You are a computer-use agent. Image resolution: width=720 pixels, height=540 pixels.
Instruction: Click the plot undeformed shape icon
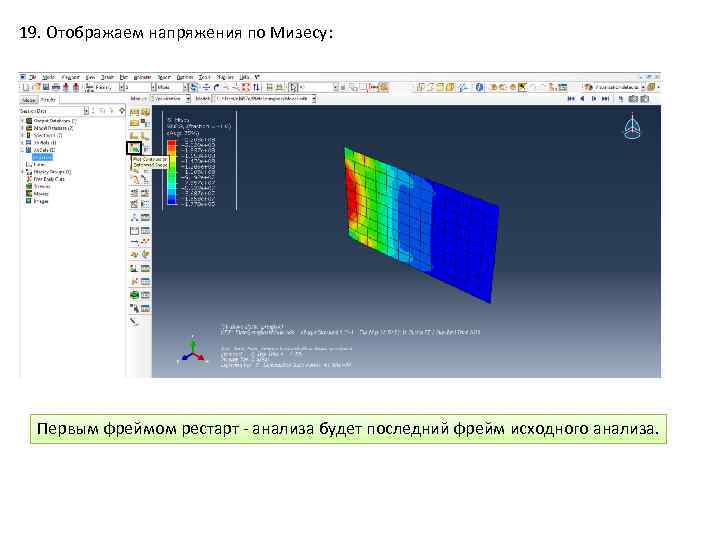pyautogui.click(x=135, y=135)
